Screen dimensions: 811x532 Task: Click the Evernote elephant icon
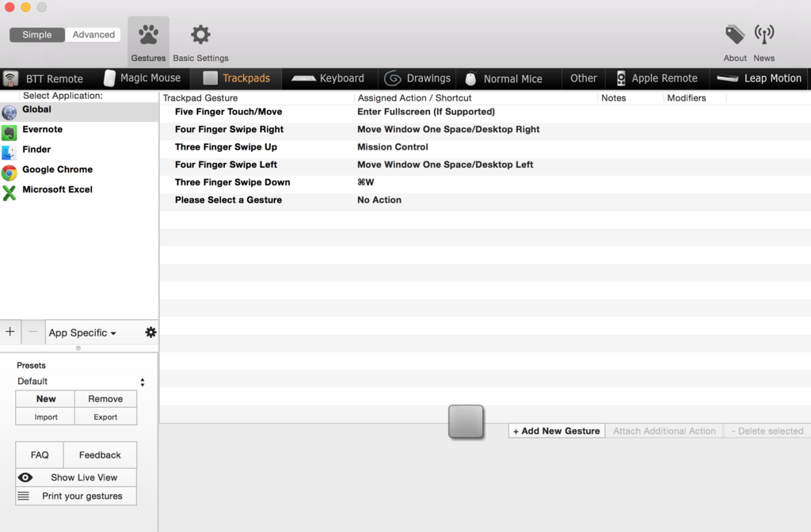[10, 133]
